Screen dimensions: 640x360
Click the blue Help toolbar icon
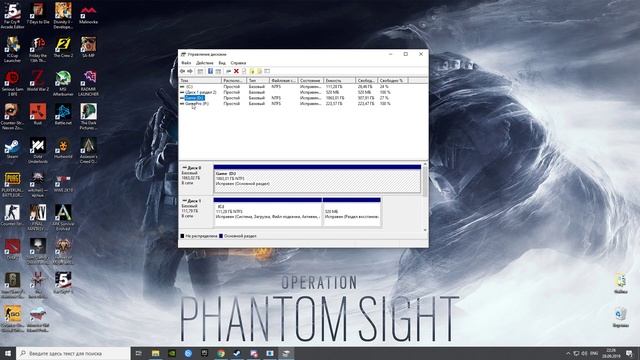pyautogui.click(x=210, y=71)
